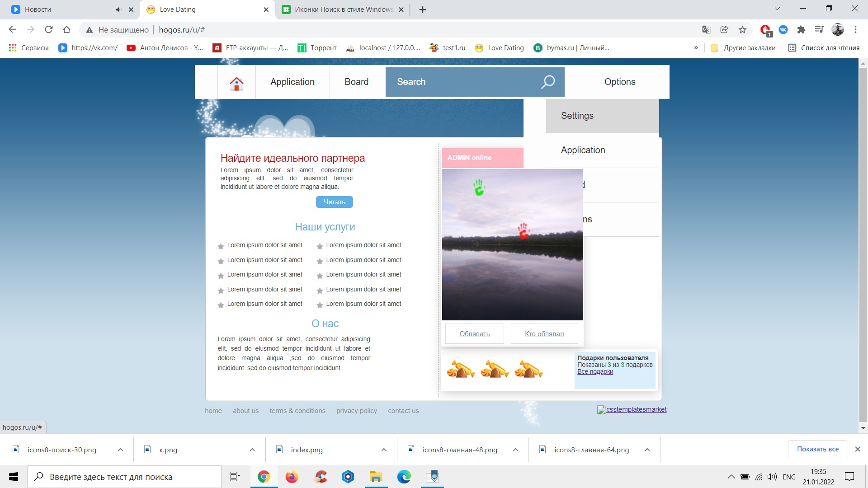Expand options for the index.png download
868x488 pixels.
click(x=384, y=450)
